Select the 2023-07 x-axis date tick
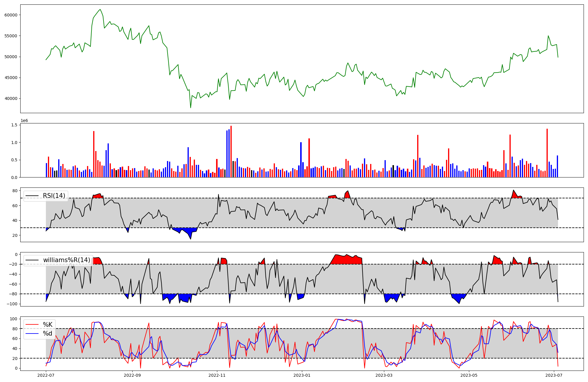This screenshot has width=588, height=382. (554, 375)
